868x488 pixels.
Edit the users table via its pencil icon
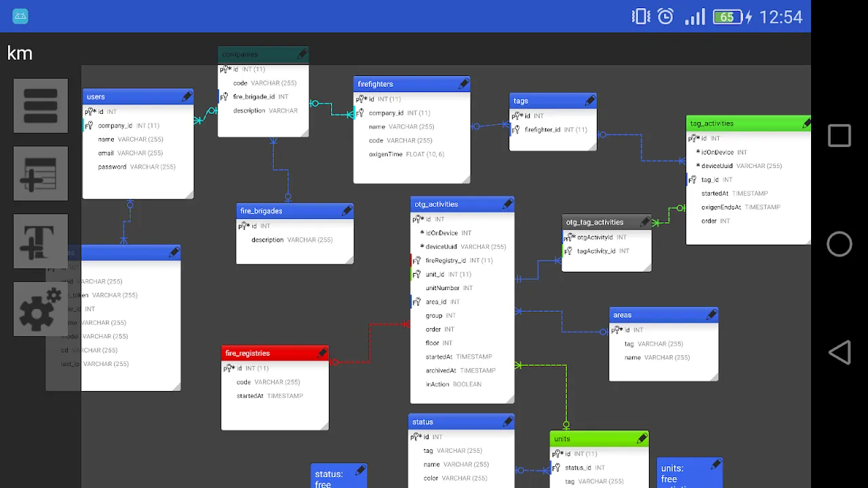(186, 96)
